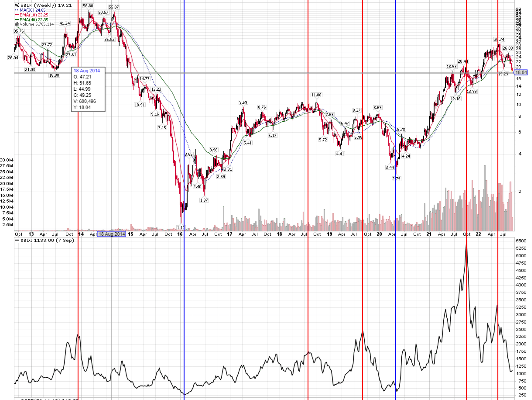Screen dimensions: 532x400
Task: Click the year 20 label on the time axis
Action: [x=379, y=234]
